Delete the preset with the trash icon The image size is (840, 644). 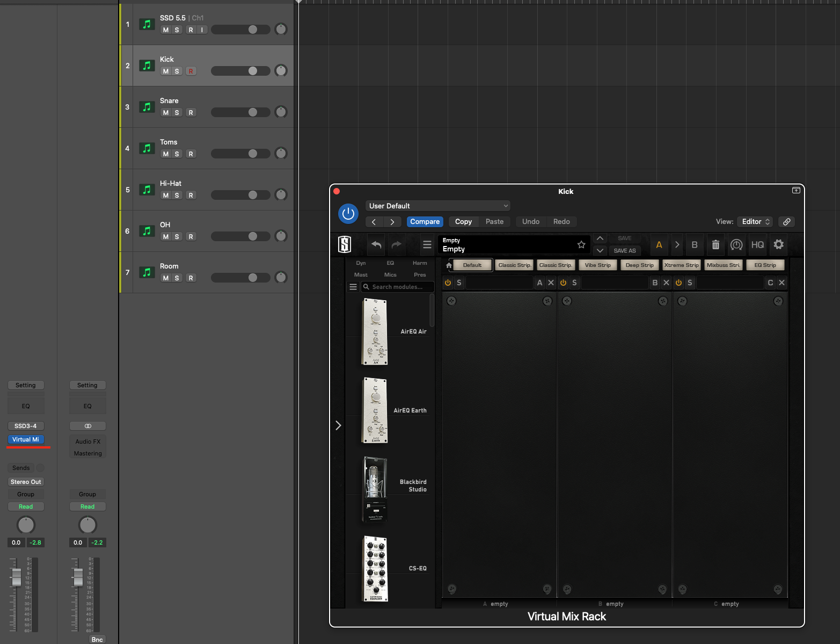pyautogui.click(x=715, y=244)
